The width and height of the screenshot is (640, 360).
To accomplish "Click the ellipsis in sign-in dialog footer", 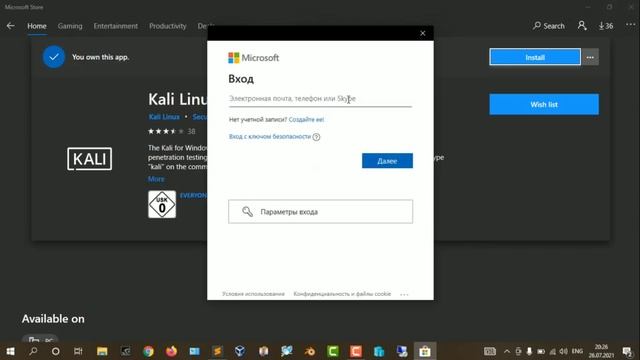I will click(404, 294).
